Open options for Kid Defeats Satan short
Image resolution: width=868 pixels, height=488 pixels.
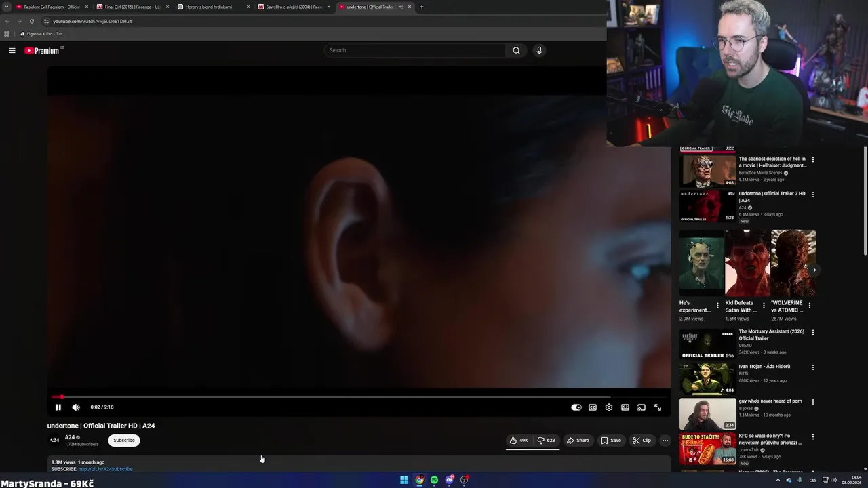(x=764, y=306)
